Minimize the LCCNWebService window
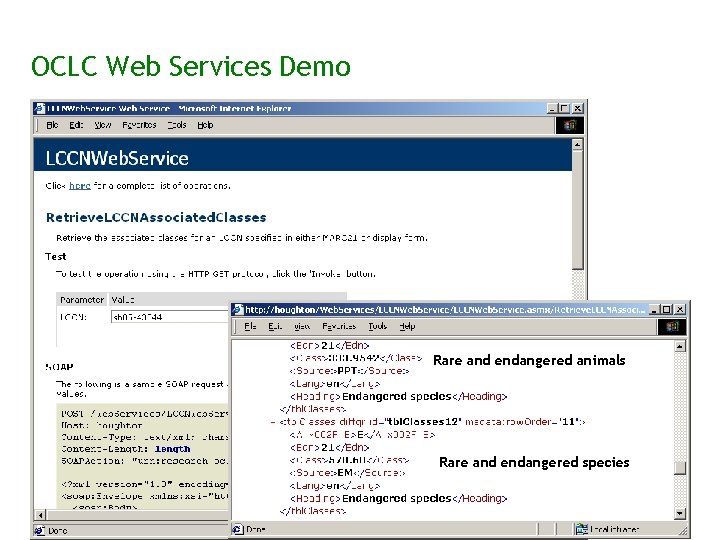 [552, 108]
